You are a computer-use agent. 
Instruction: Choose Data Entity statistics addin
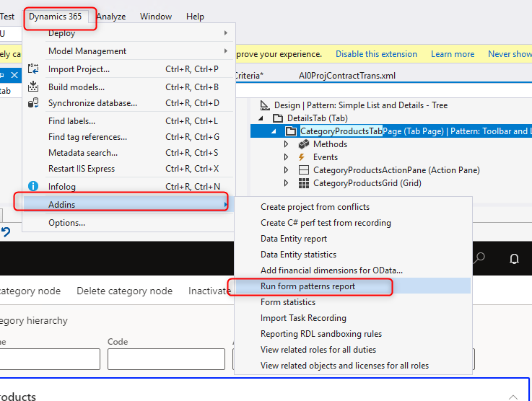298,255
